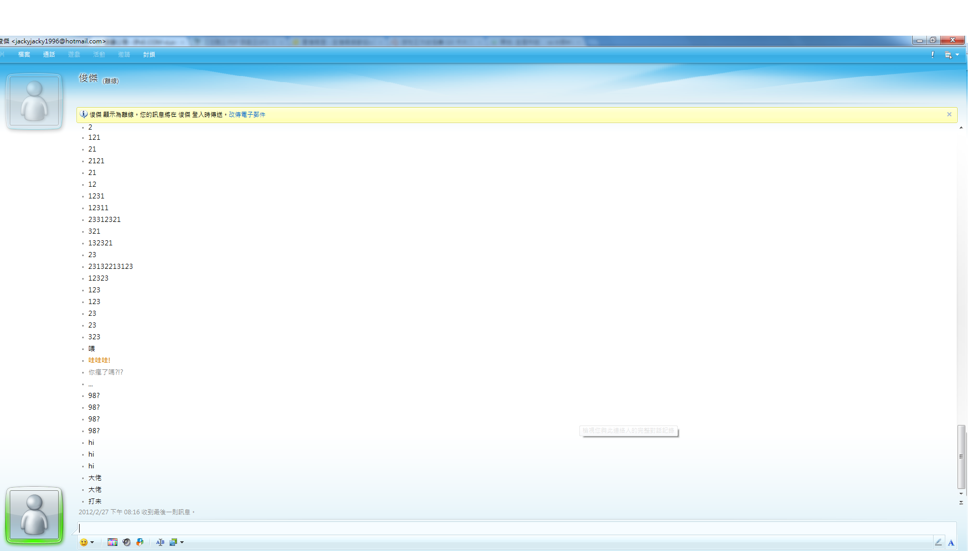Open the menu options dropdown arrow
980x551 pixels.
pyautogui.click(x=957, y=55)
